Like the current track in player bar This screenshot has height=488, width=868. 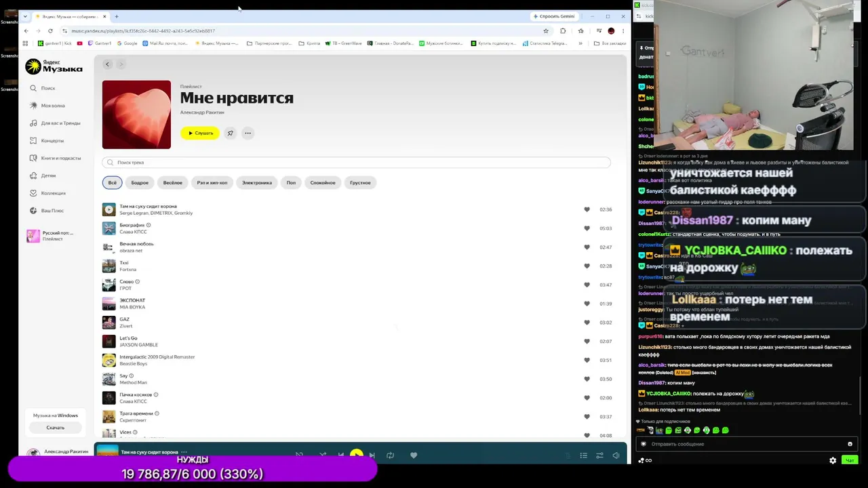pos(414,455)
